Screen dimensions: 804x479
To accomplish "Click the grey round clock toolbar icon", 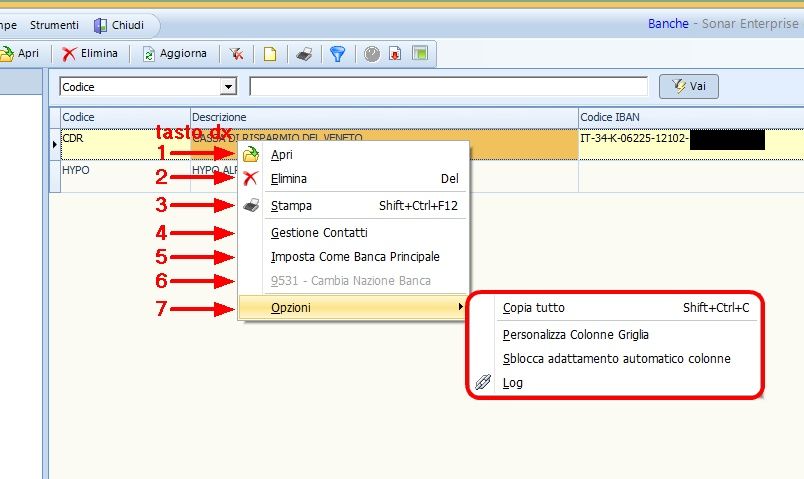I will (371, 54).
